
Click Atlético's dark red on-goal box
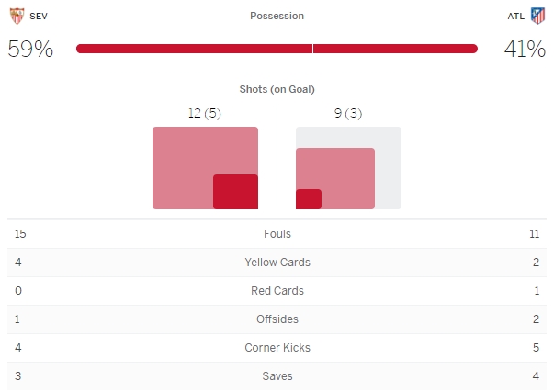coord(309,199)
